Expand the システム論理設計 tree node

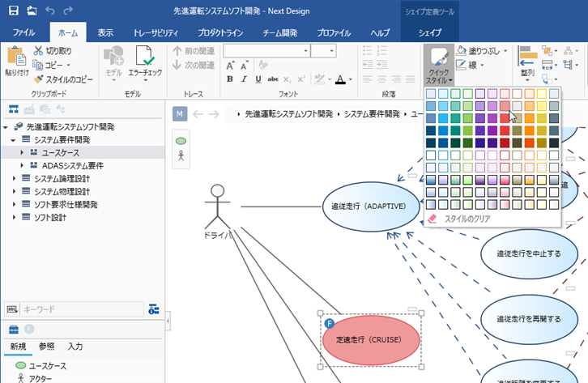[x=15, y=178]
